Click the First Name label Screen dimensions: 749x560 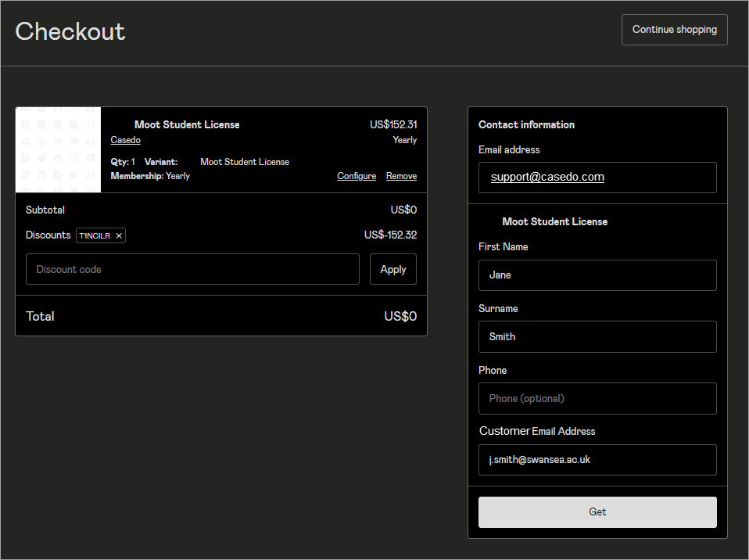coord(503,247)
